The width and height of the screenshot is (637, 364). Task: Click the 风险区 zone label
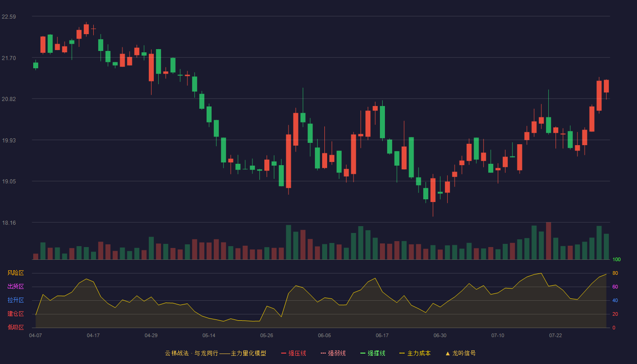point(15,273)
